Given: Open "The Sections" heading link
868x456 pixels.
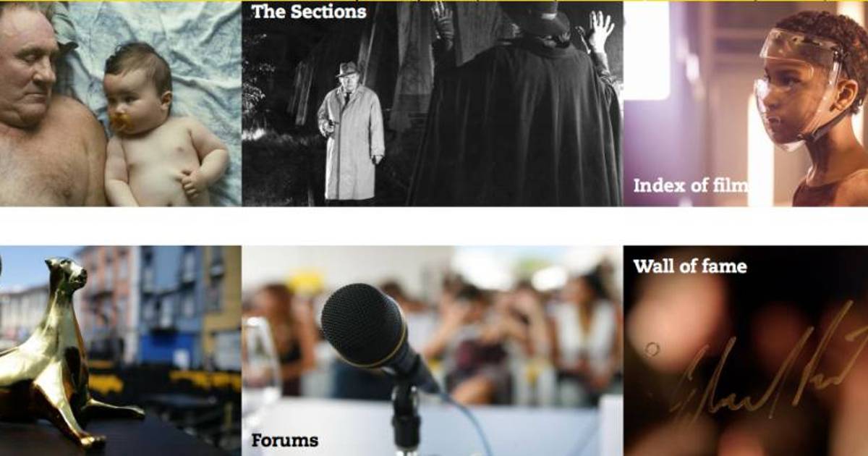Looking at the screenshot, I should [x=309, y=12].
